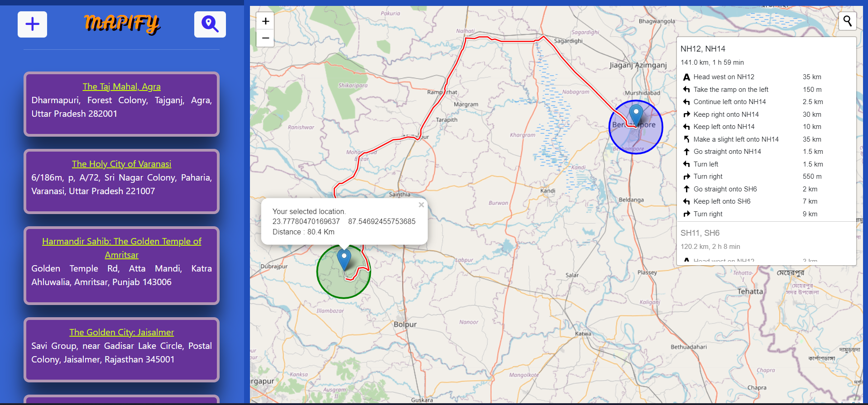Image resolution: width=868 pixels, height=405 pixels.
Task: Click Take the ramp on the left step
Action: tap(731, 90)
